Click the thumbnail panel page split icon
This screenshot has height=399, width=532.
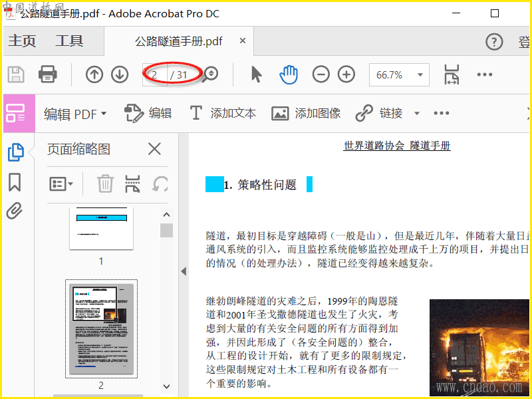[132, 184]
